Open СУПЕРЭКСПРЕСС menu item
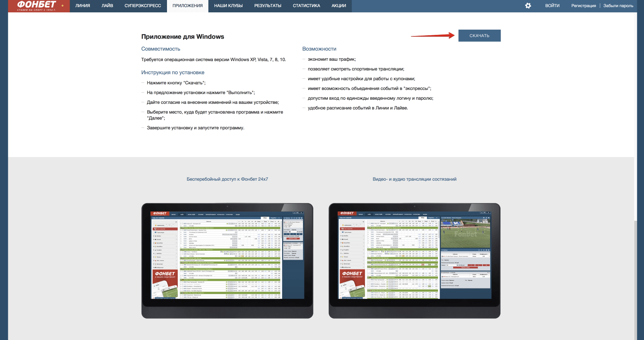This screenshot has height=340, width=644. click(x=143, y=6)
